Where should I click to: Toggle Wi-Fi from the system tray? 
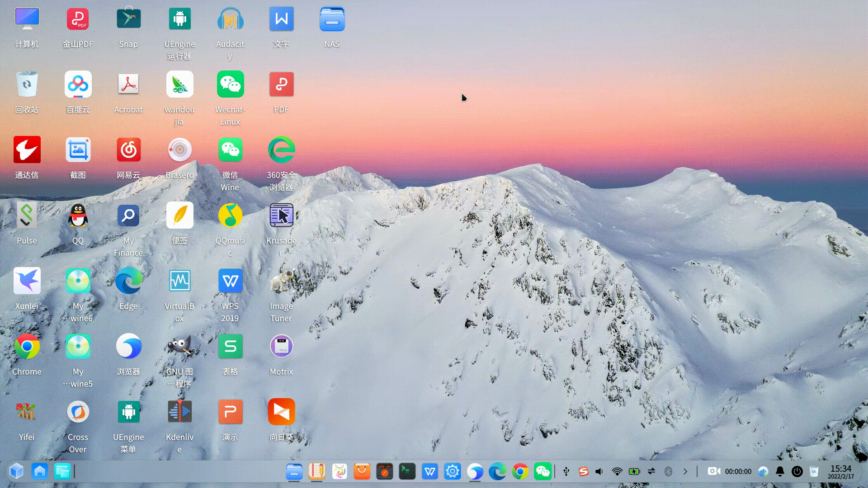618,471
